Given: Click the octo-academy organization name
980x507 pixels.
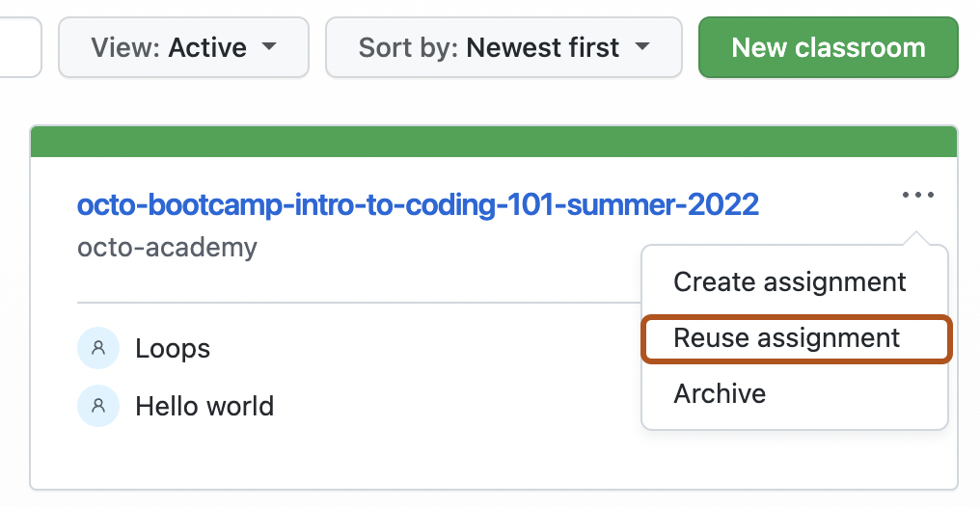Looking at the screenshot, I should point(168,248).
